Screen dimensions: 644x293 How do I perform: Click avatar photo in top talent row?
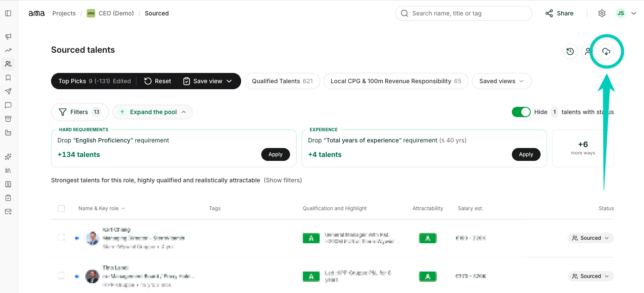(x=92, y=238)
